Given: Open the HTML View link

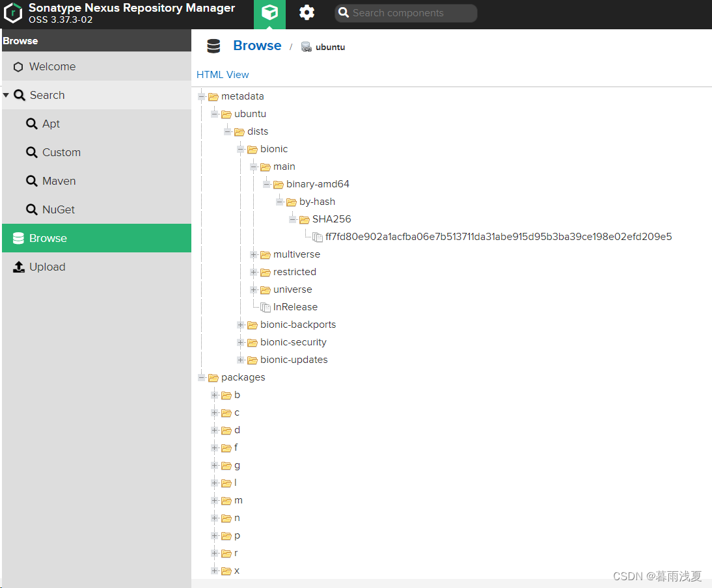Looking at the screenshot, I should 223,75.
